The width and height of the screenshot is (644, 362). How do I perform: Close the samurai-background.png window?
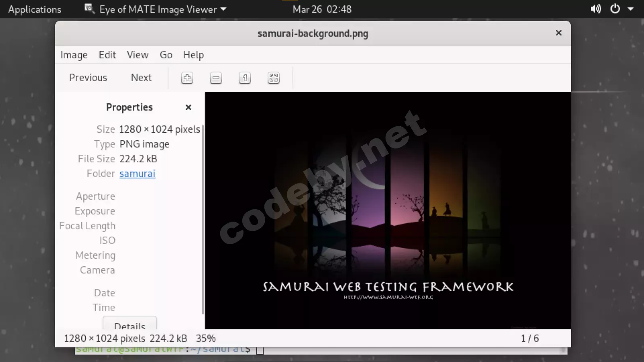(x=559, y=33)
